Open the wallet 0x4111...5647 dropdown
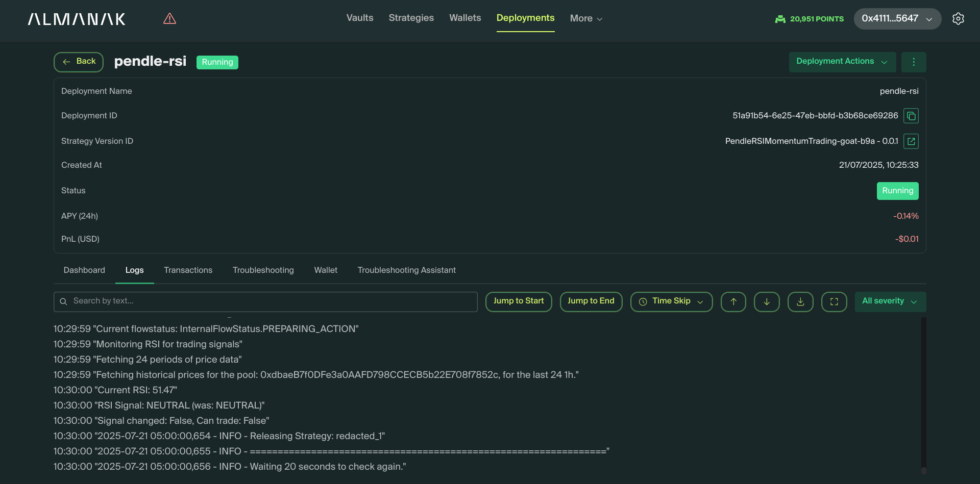This screenshot has width=980, height=484. 897,19
